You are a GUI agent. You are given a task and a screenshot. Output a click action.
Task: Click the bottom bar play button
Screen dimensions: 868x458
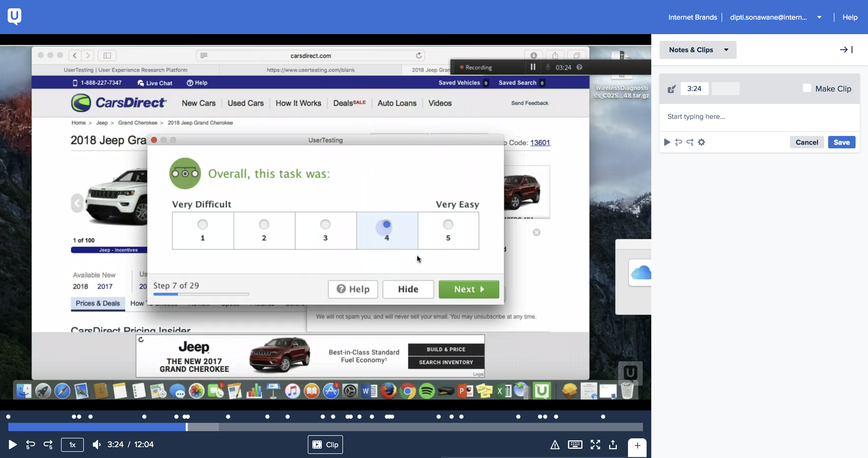point(12,445)
